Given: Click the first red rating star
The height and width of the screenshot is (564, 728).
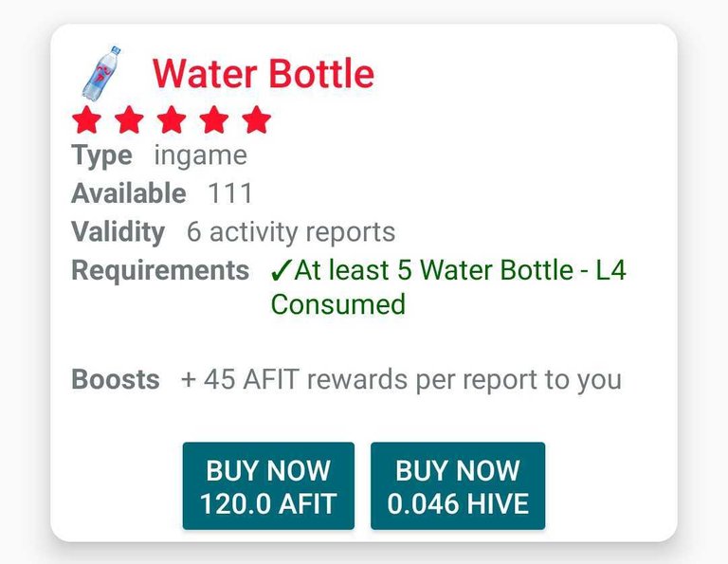Looking at the screenshot, I should pos(87,119).
